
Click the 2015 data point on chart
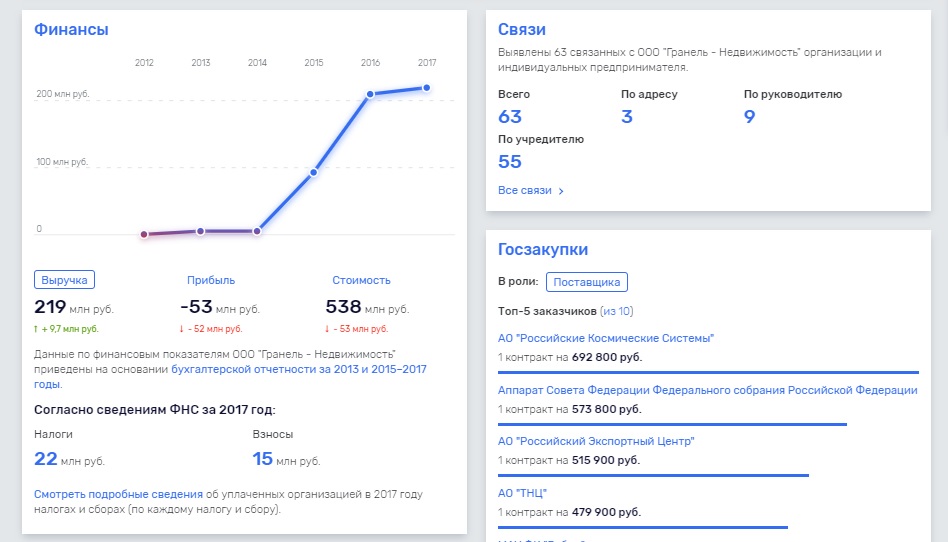pyautogui.click(x=313, y=172)
